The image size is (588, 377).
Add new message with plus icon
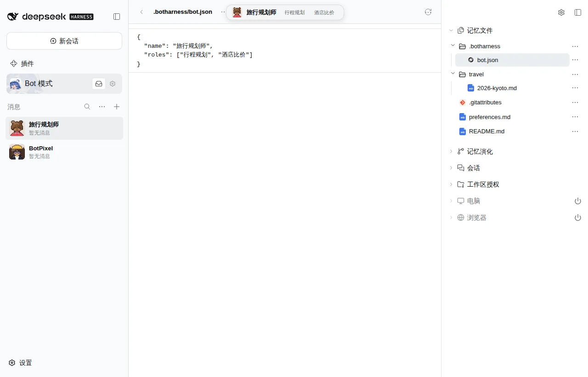coord(117,107)
